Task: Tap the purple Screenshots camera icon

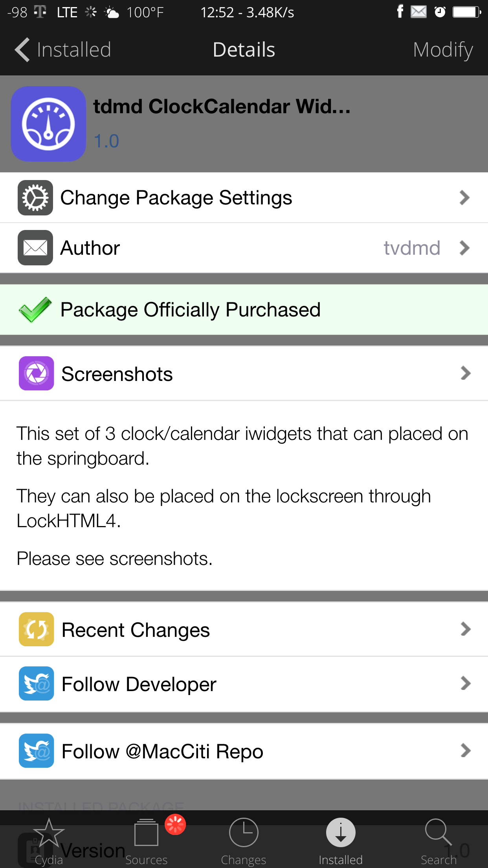Action: point(36,373)
